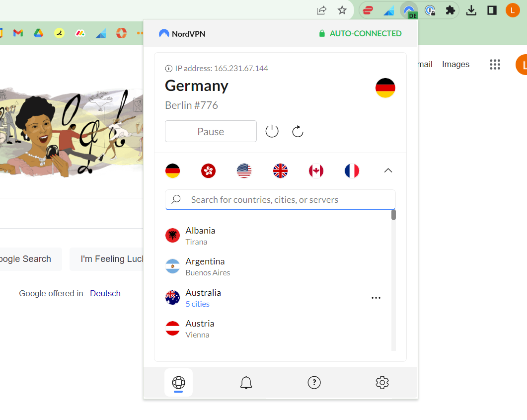Open NordVPN settings with the gear icon

coord(382,382)
